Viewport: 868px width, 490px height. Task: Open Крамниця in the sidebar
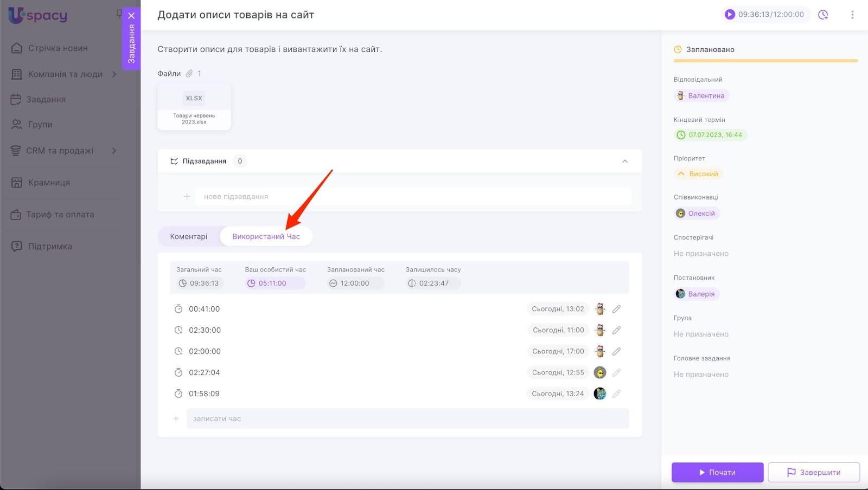pyautogui.click(x=49, y=183)
